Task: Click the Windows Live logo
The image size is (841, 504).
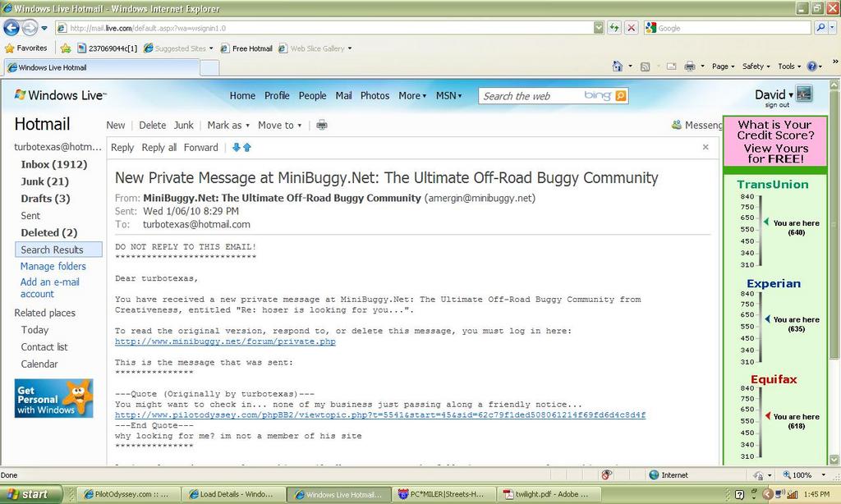Action: [61, 95]
